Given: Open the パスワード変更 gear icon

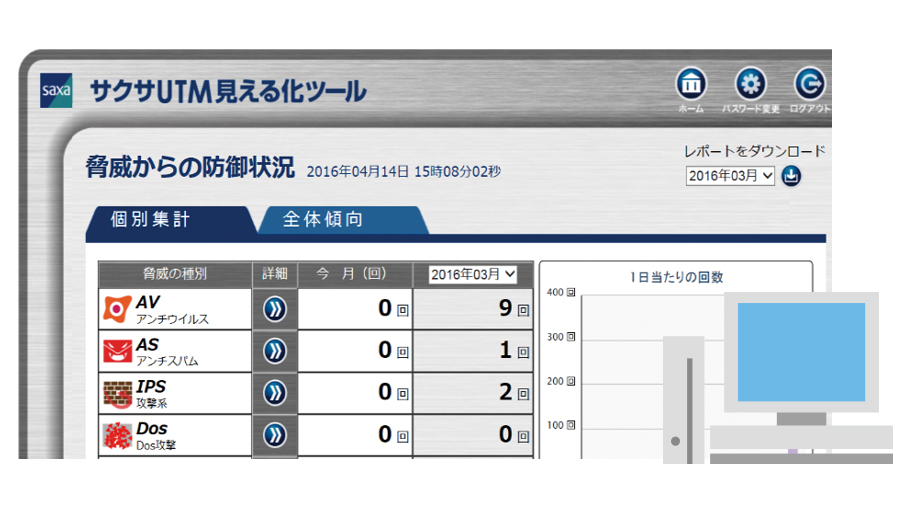Looking at the screenshot, I should (x=750, y=84).
